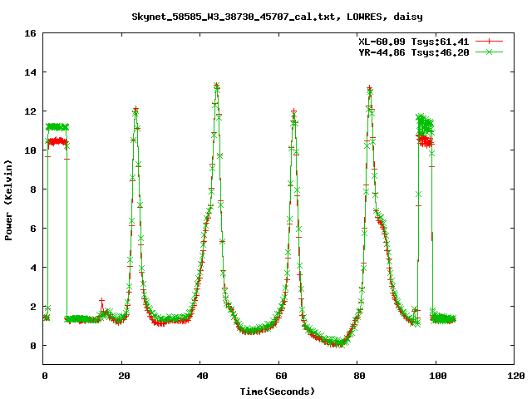Click the Power (Kelvin) y-axis label
Image resolution: width=532 pixels, height=399 pixels.
tap(8, 200)
